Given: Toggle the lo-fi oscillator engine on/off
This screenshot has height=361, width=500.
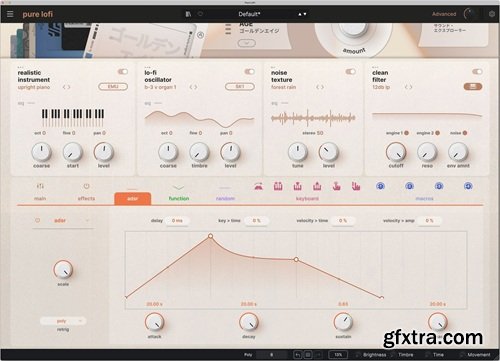Looking at the screenshot, I should click(x=249, y=72).
